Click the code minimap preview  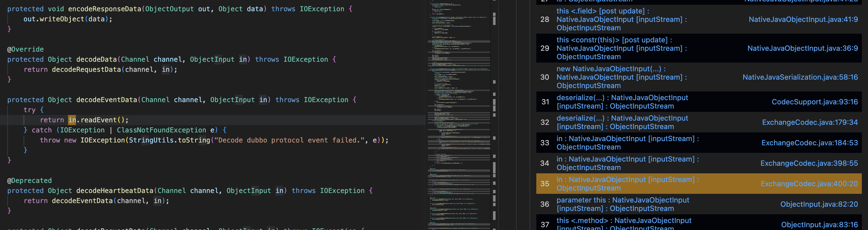[459, 115]
